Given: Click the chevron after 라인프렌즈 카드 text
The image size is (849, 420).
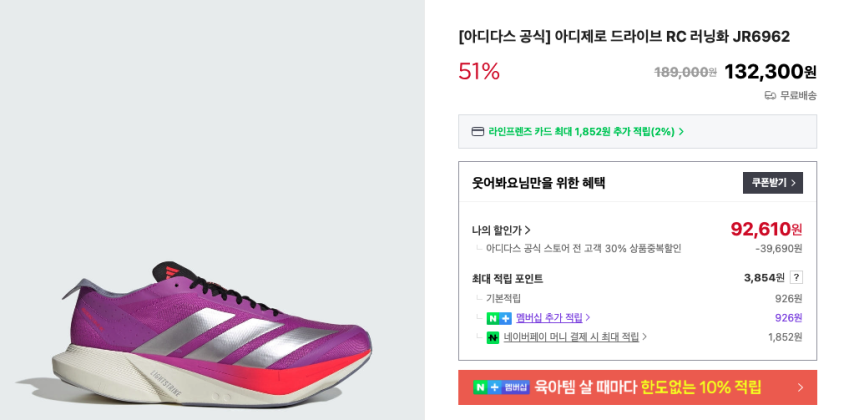Looking at the screenshot, I should 681,131.
